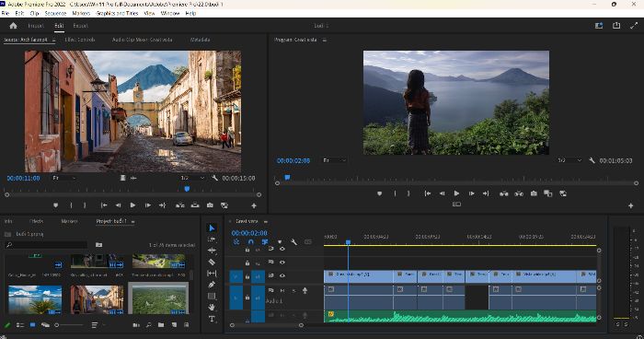
Task: Open Quick Export share icon
Action: coord(616,26)
